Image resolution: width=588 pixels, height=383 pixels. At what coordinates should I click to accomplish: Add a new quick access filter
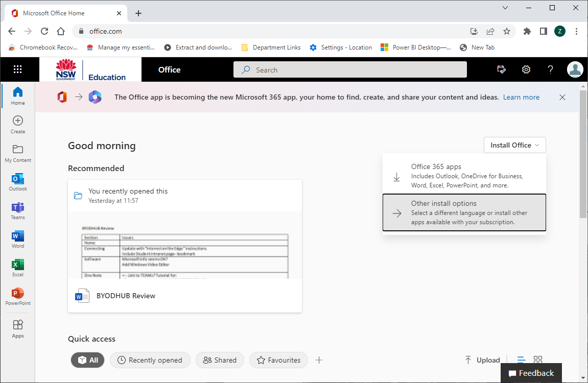pos(319,360)
